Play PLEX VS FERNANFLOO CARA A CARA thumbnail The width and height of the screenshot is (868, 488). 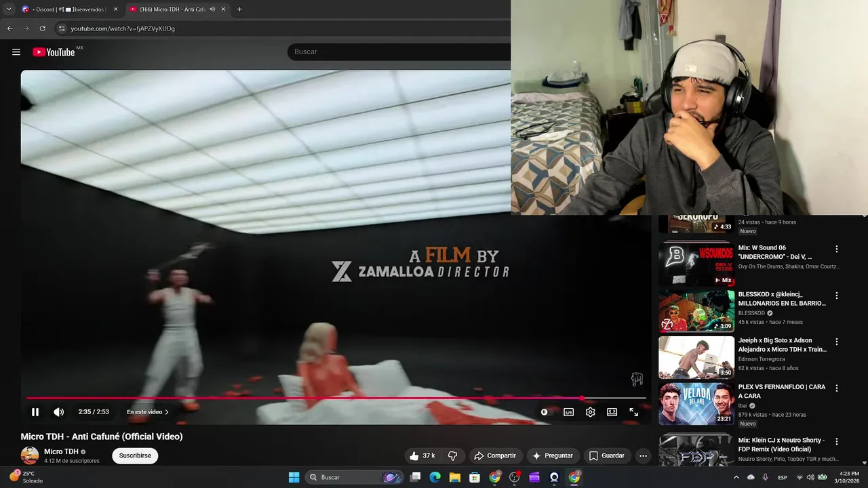696,404
